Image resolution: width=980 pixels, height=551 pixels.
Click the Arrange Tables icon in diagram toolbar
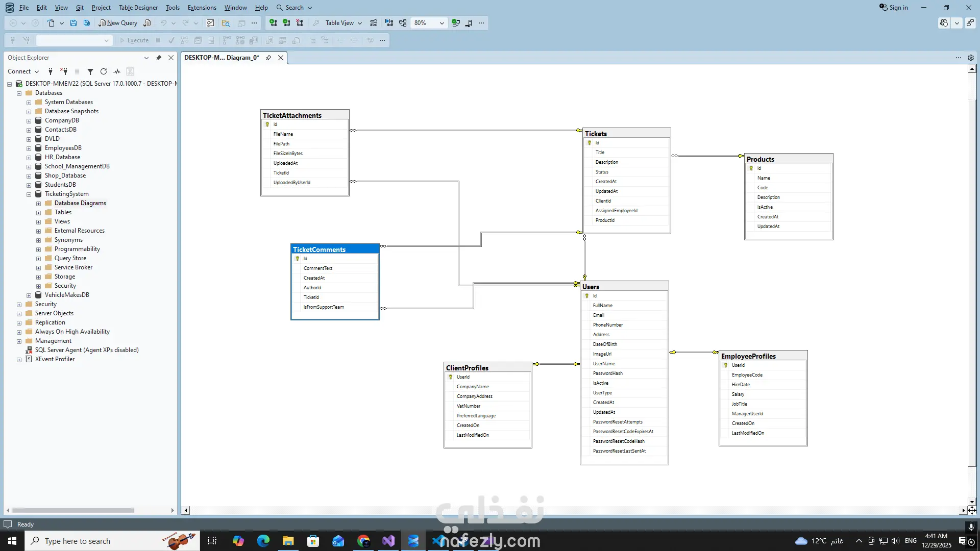coord(403,23)
